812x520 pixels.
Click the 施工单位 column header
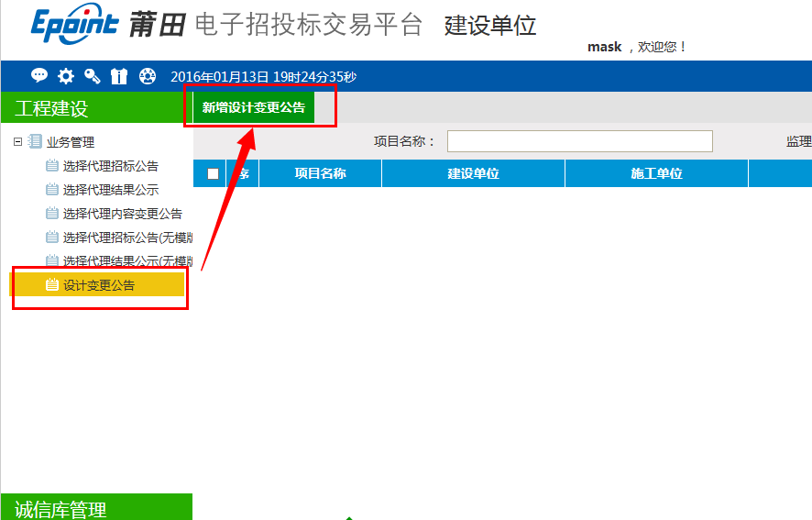click(656, 173)
